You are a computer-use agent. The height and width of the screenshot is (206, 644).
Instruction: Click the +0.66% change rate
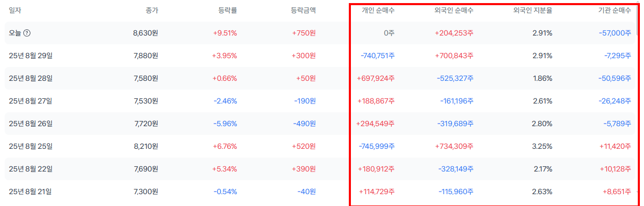(x=225, y=78)
